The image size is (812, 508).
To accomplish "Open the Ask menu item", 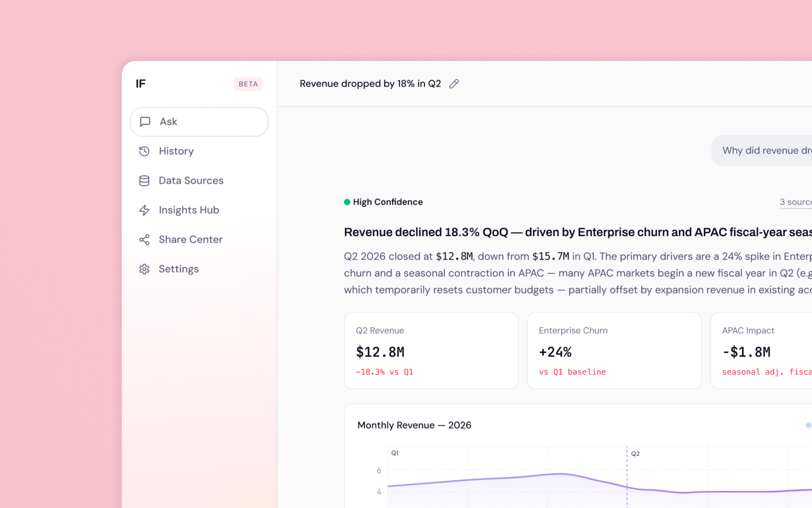I will point(199,122).
